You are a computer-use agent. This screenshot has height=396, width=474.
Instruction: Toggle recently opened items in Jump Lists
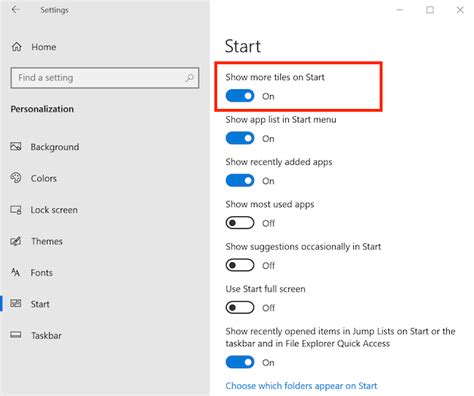[x=240, y=362]
